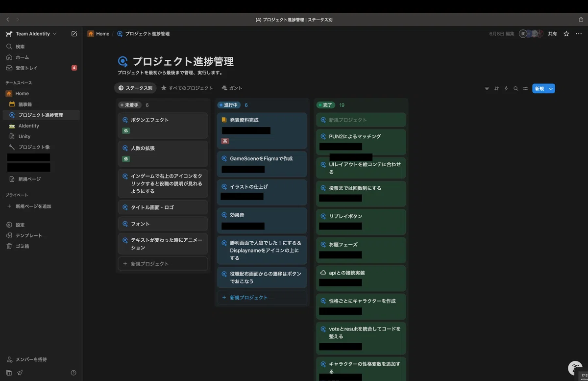The width and height of the screenshot is (588, 381).
Task: Click プロジェクト進捗管理 breadcrumb
Action: (143, 34)
